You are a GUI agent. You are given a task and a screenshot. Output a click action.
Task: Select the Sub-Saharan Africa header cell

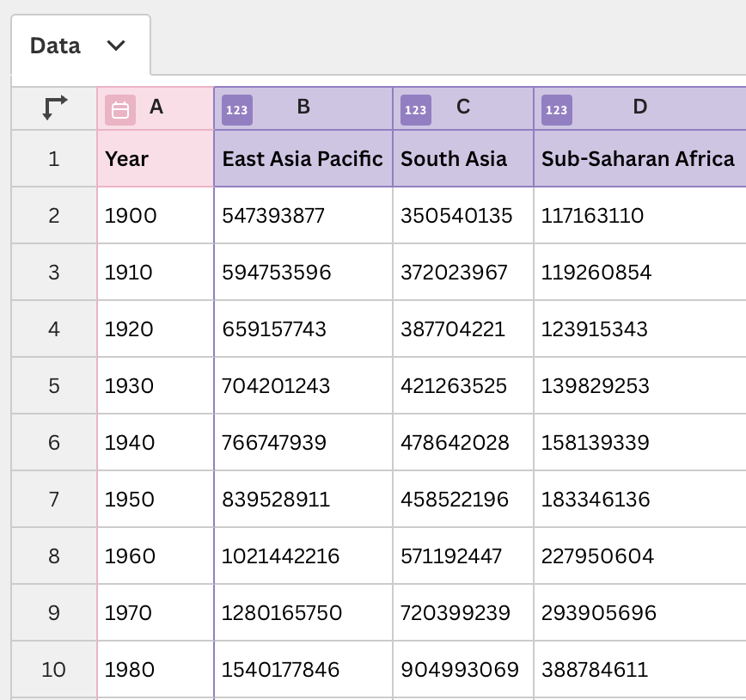point(638,159)
